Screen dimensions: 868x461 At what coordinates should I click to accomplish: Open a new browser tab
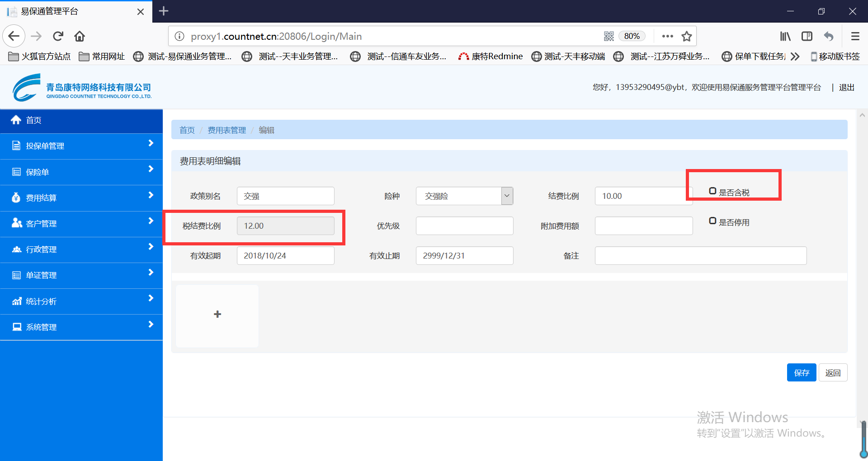(x=164, y=11)
